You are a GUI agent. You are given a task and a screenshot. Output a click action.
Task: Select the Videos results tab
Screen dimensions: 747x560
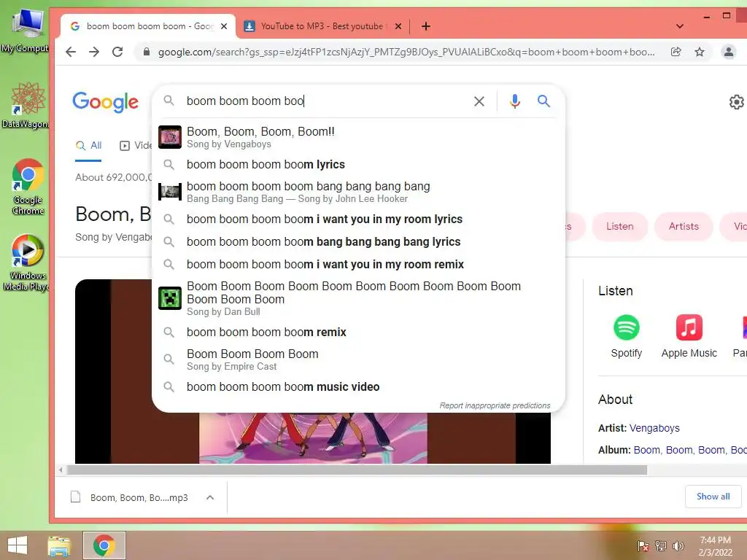[x=135, y=146]
